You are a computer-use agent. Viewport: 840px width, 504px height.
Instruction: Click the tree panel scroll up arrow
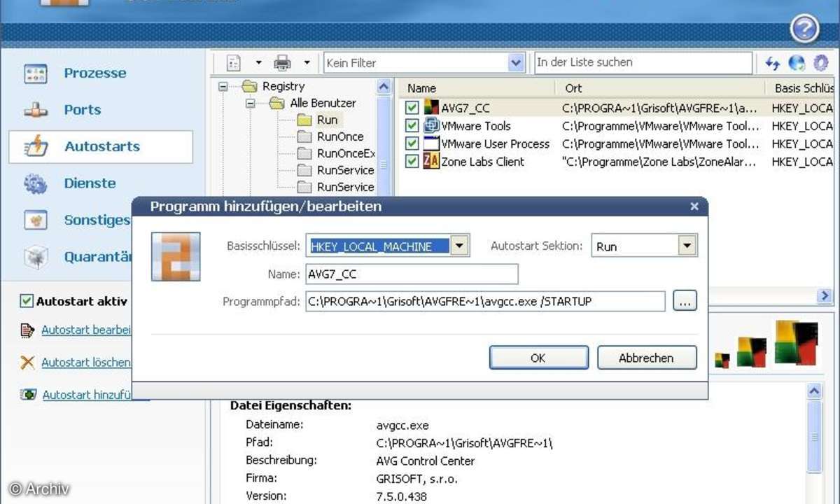click(384, 87)
